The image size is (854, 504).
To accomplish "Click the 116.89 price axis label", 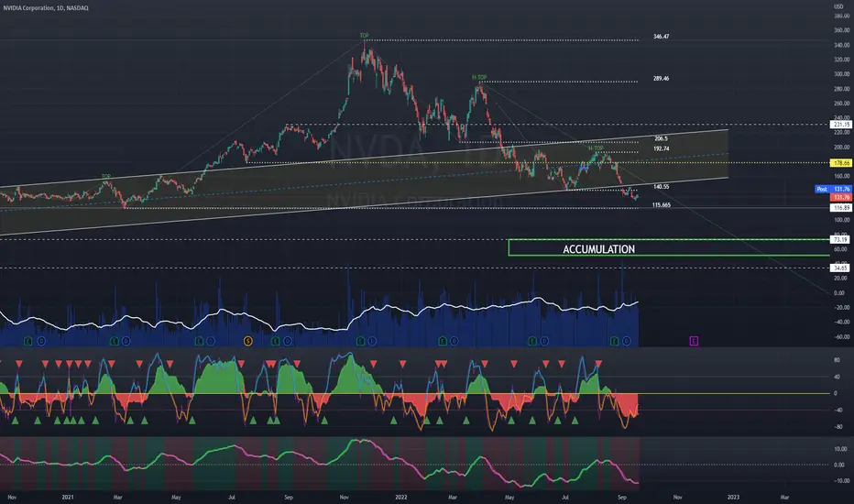I will 840,208.
